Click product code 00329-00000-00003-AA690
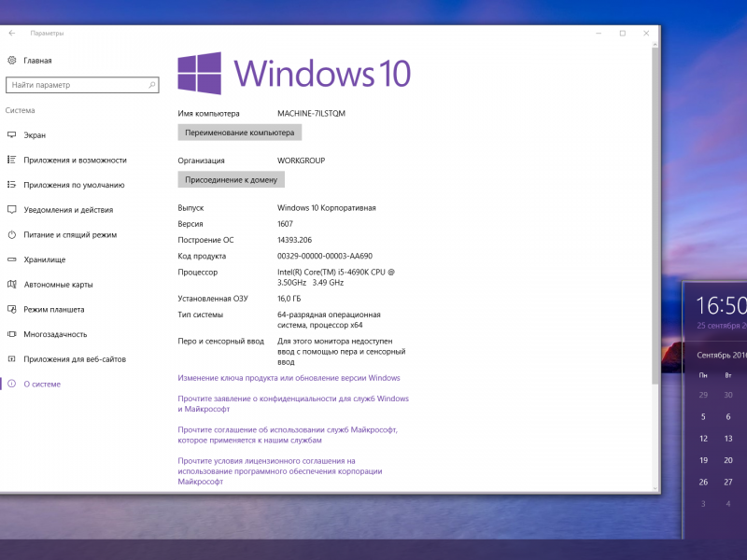 (325, 256)
